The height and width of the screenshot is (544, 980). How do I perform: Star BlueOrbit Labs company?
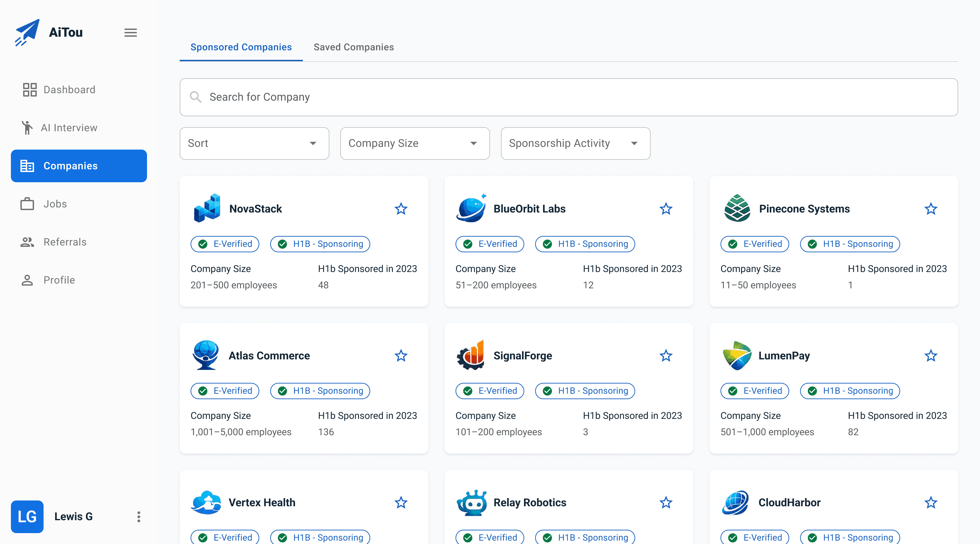coord(666,209)
